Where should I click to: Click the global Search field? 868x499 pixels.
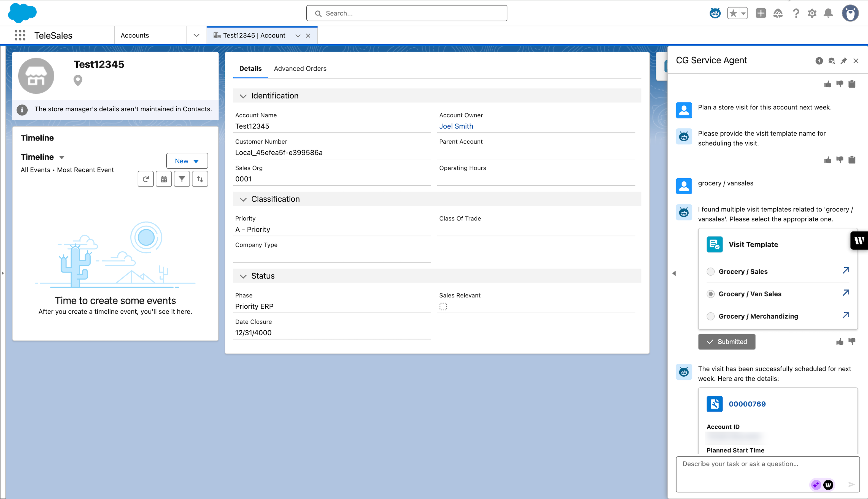pos(407,14)
